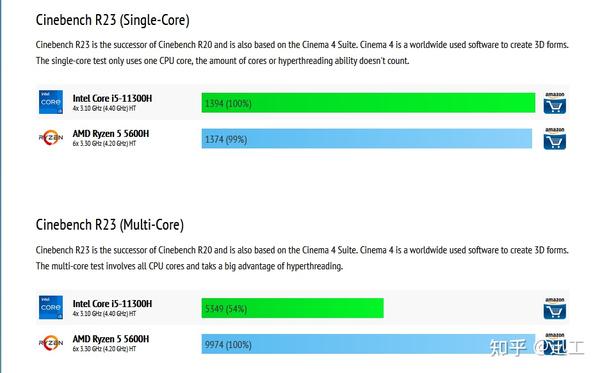Viewport: 600px width, 373px height.
Task: Open AMD Ryzen 5 5600H link in multi-core list
Action: click(111, 339)
